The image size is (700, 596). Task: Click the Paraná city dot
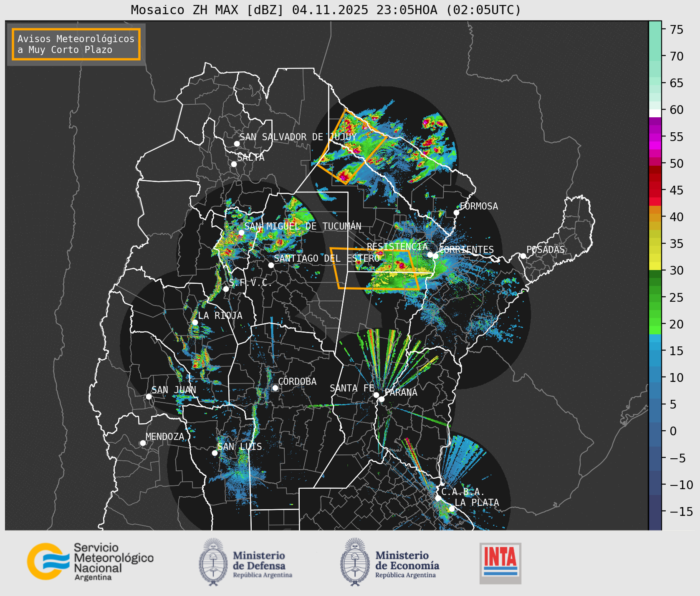pyautogui.click(x=382, y=399)
